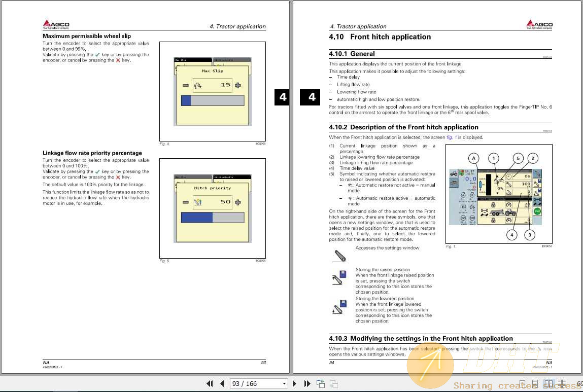Jump to the last page icon
Image resolution: width=583 pixels, height=392 pixels.
(307, 383)
